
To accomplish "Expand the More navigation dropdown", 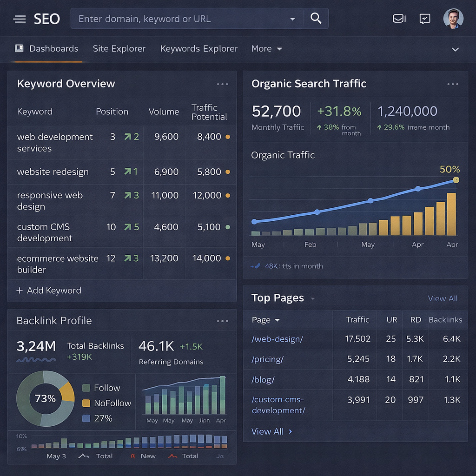I will [x=267, y=49].
